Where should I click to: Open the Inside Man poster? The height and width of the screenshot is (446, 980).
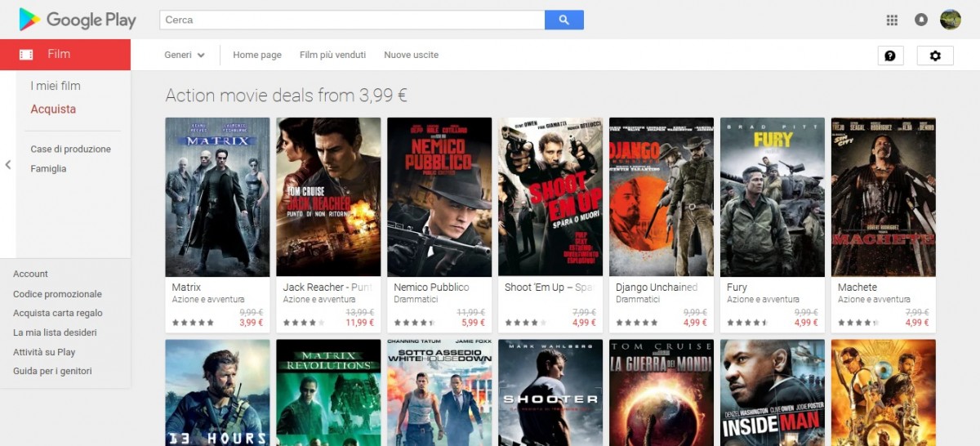[773, 393]
